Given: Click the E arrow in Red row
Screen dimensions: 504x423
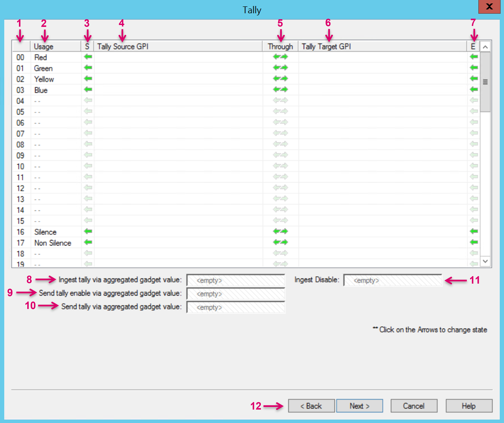Looking at the screenshot, I should 474,57.
